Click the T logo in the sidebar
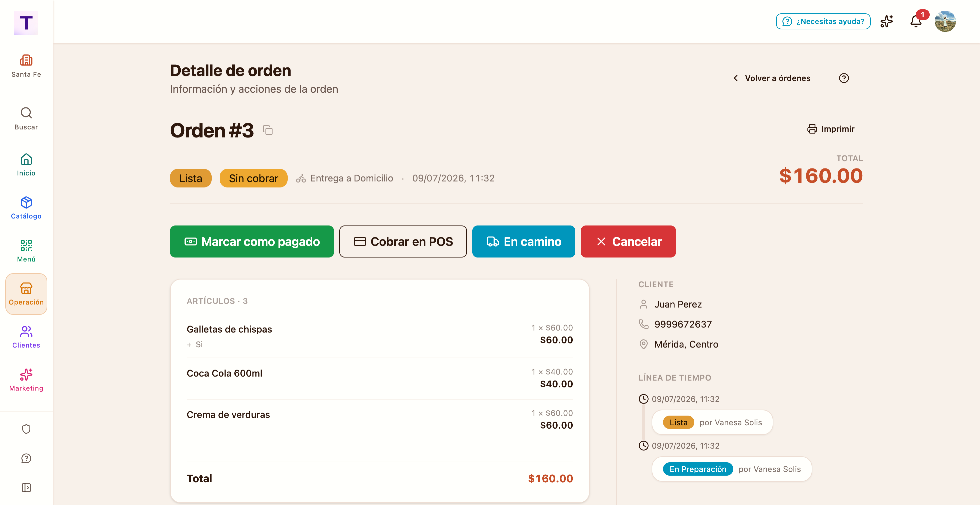980x505 pixels. pos(26,22)
